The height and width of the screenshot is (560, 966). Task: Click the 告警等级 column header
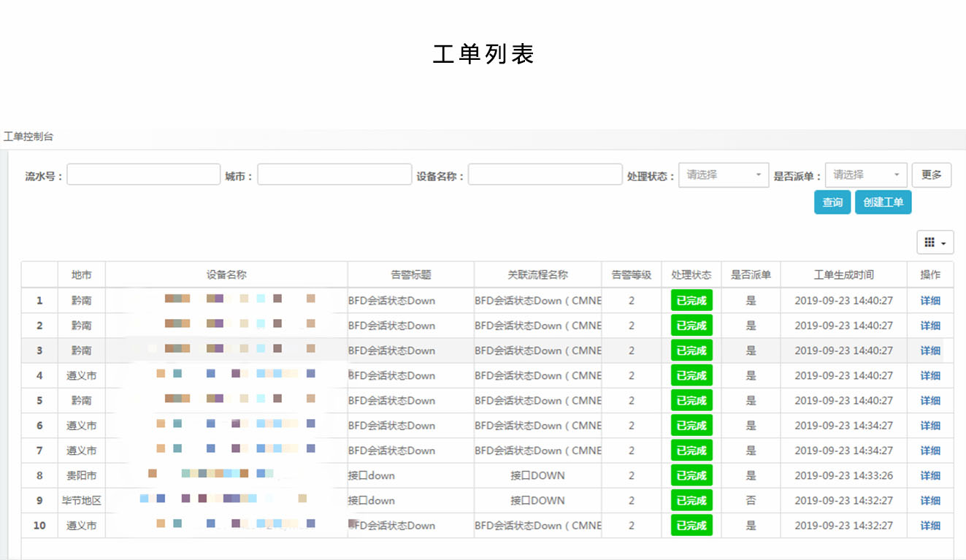(631, 275)
